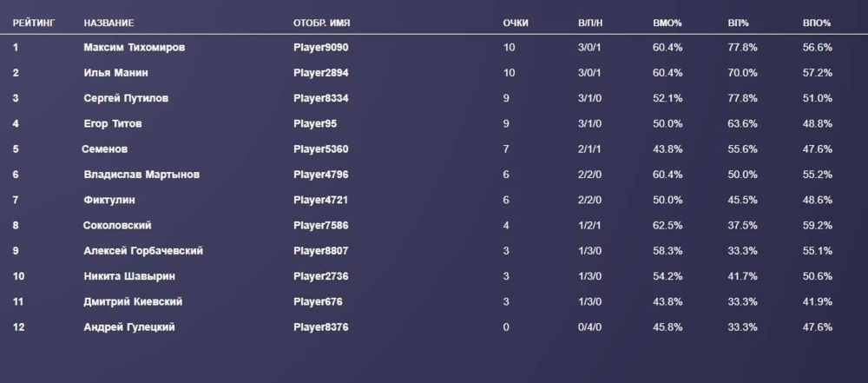Select the Семенов row name
868x383 pixels.
(105, 149)
